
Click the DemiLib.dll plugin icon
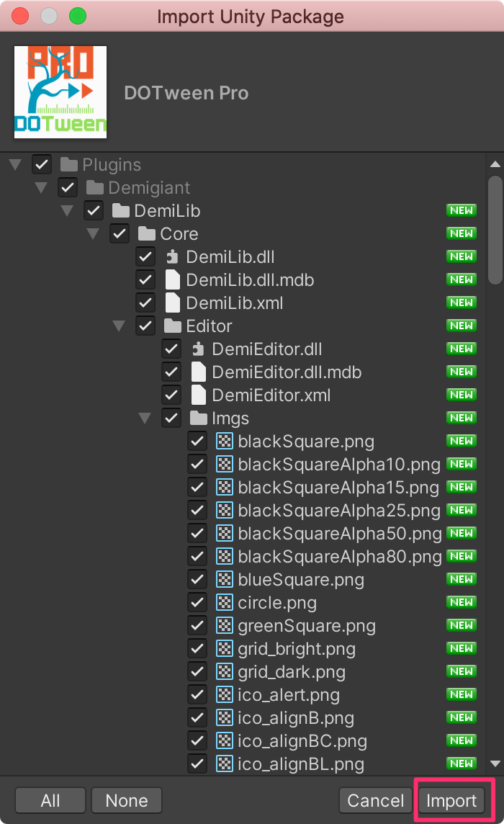pyautogui.click(x=172, y=257)
